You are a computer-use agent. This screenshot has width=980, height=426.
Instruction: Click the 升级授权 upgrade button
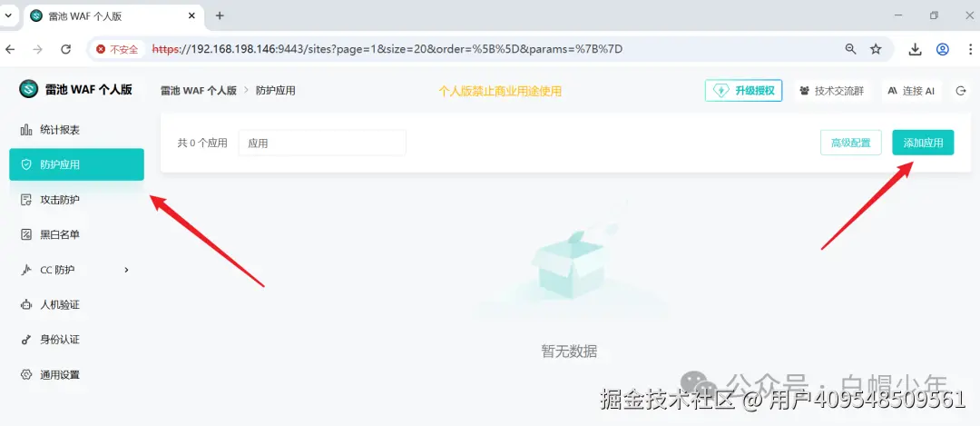tap(744, 91)
